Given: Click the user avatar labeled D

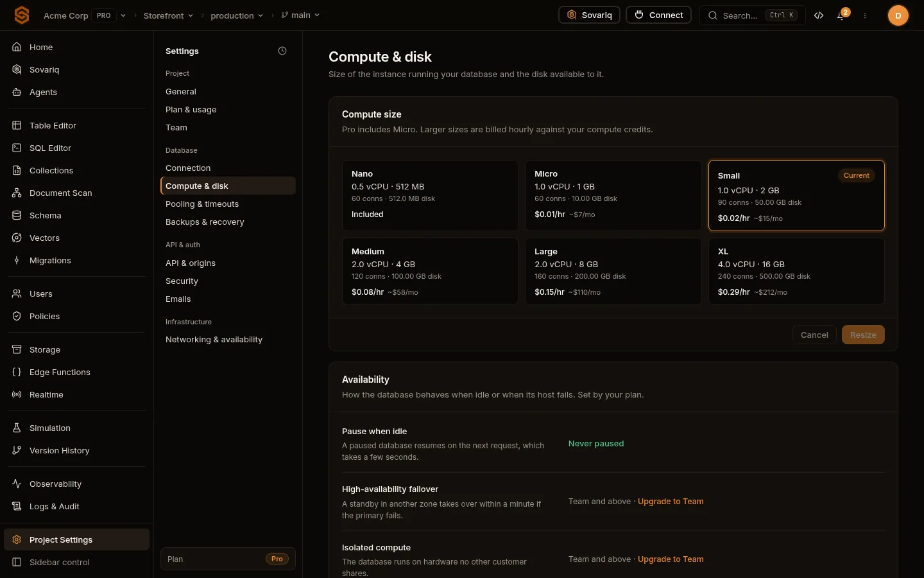Looking at the screenshot, I should point(898,15).
